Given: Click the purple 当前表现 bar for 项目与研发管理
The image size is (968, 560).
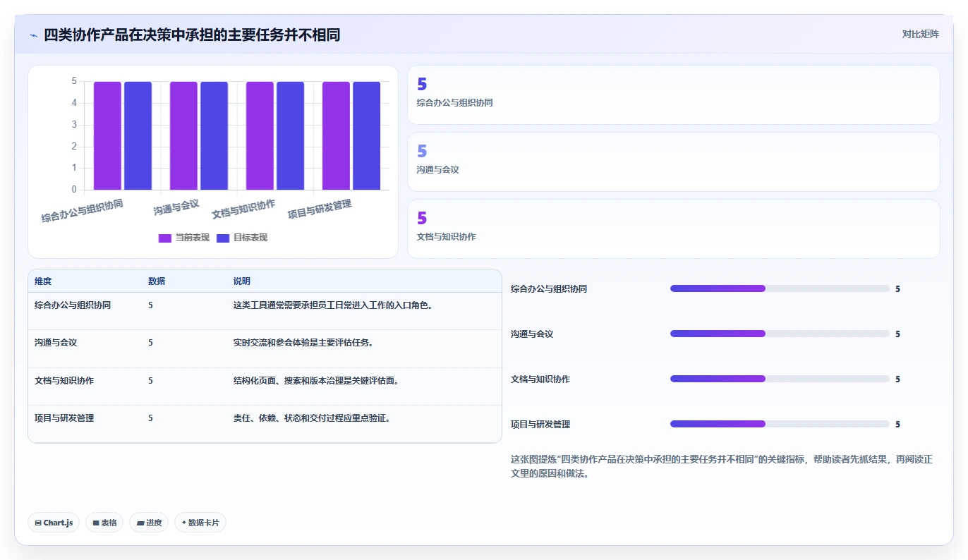Looking at the screenshot, I should [x=336, y=135].
